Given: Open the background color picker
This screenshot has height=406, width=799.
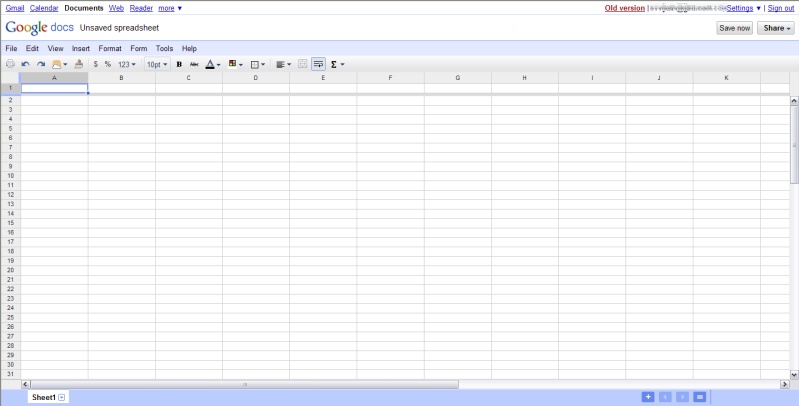Looking at the screenshot, I should click(x=235, y=64).
